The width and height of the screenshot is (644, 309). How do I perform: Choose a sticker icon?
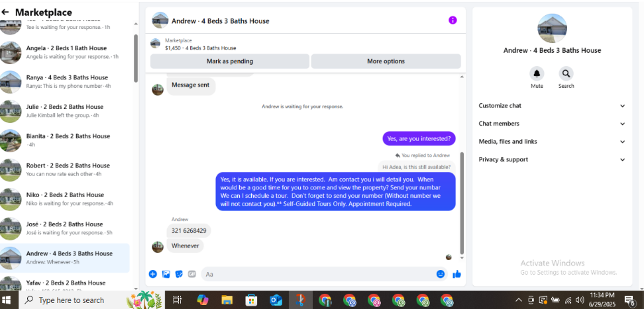[179, 274]
